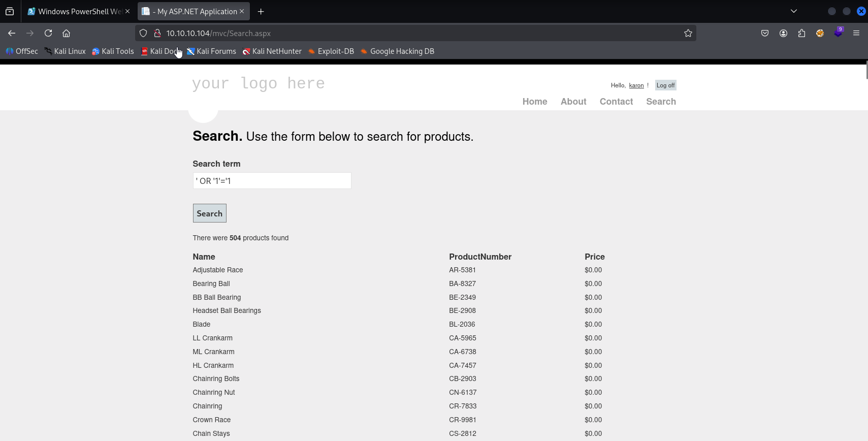
Task: Click the Blade row price $0.00
Action: click(593, 324)
